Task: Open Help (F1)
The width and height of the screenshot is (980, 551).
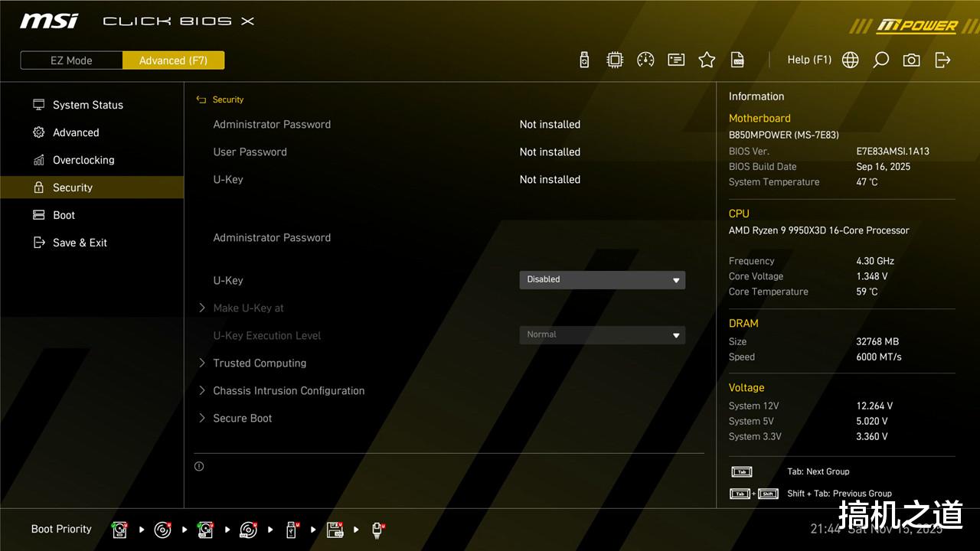Action: [x=809, y=60]
